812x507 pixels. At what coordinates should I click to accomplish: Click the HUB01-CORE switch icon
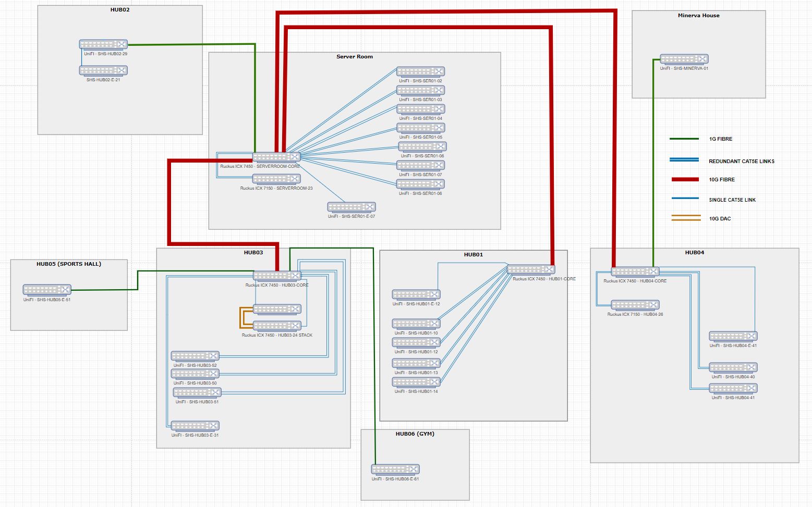tap(531, 269)
